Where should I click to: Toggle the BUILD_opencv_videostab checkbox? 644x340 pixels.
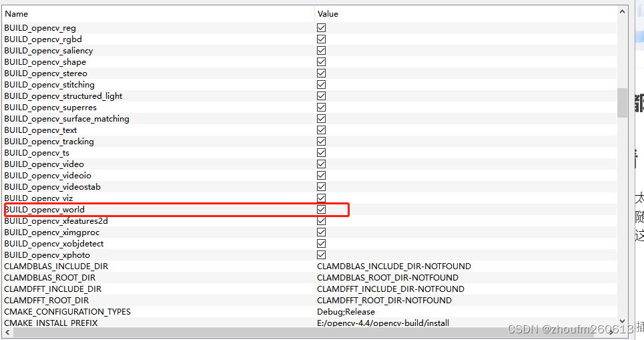[321, 186]
